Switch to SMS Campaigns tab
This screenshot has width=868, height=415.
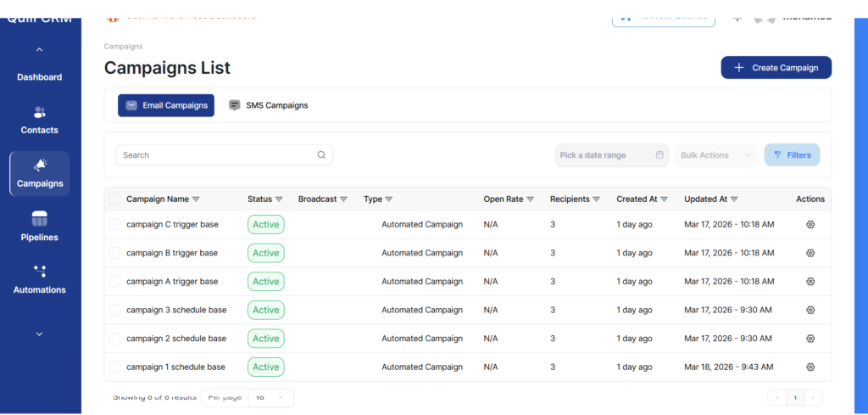click(x=268, y=105)
